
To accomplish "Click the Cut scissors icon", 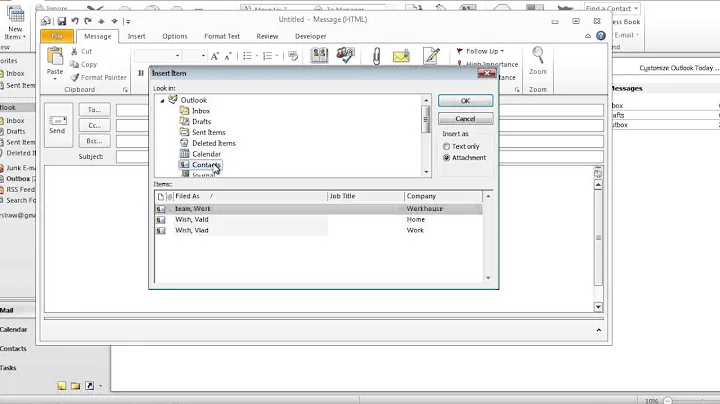I will [x=74, y=51].
